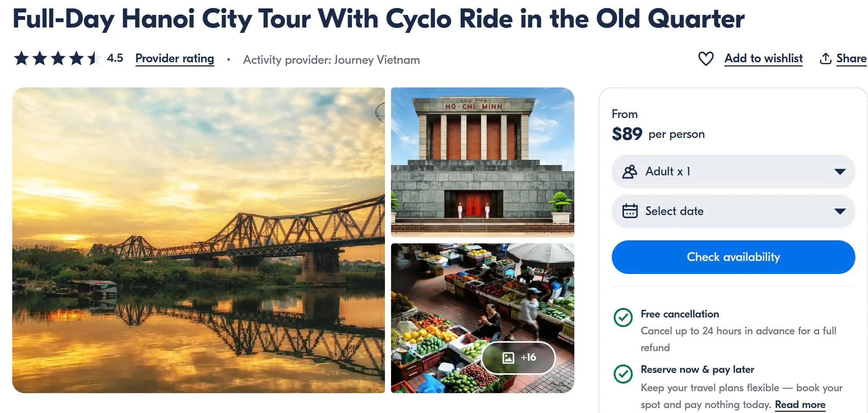Click the Check availability button
Image resolution: width=868 pixels, height=413 pixels.
733,257
